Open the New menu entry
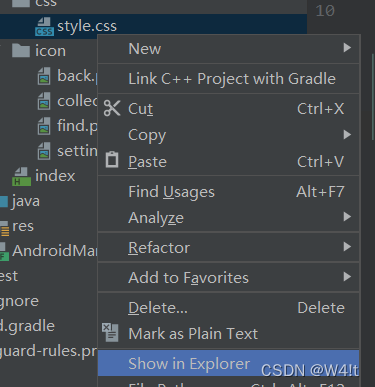This screenshot has width=375, height=387. [229, 49]
